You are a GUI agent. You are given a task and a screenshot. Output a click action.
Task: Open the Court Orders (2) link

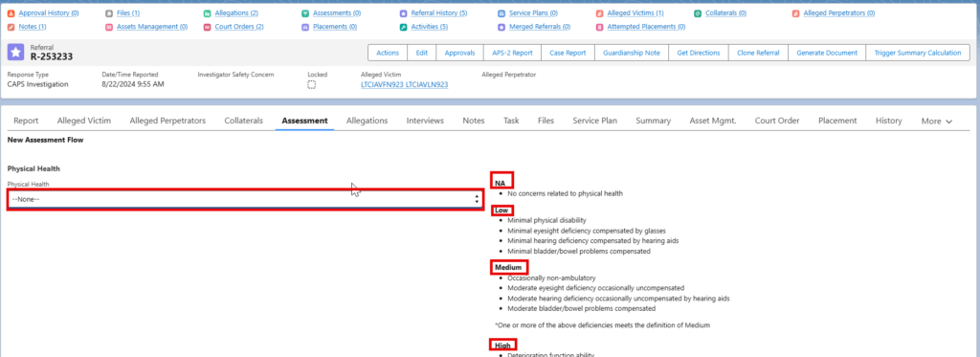pyautogui.click(x=238, y=27)
